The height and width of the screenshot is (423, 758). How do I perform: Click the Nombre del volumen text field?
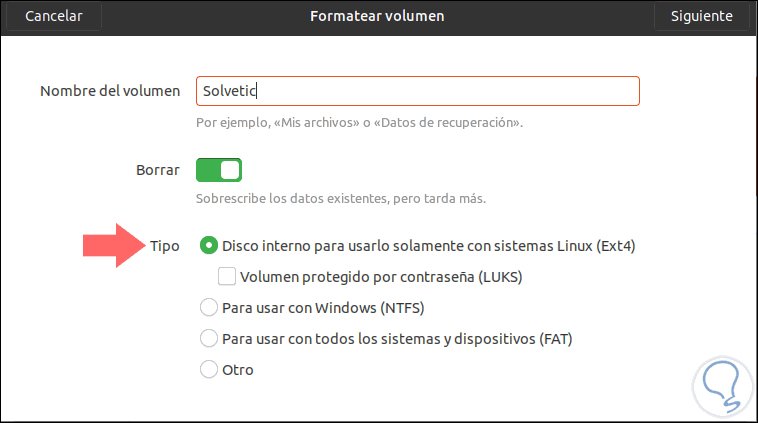point(417,91)
